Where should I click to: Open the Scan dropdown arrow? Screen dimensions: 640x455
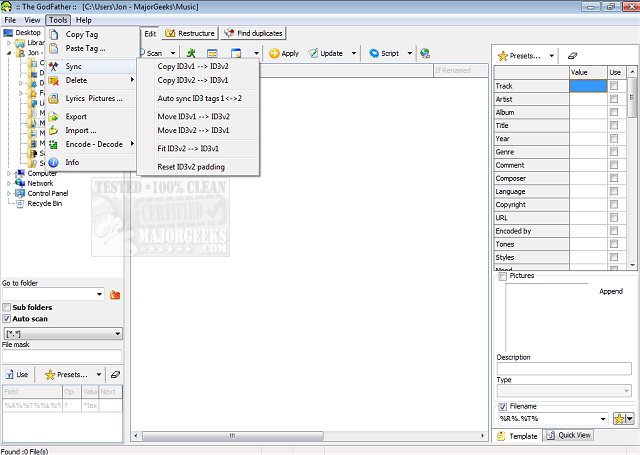(x=173, y=53)
